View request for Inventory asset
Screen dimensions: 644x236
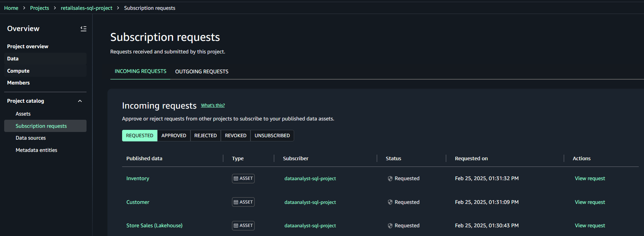tap(590, 178)
